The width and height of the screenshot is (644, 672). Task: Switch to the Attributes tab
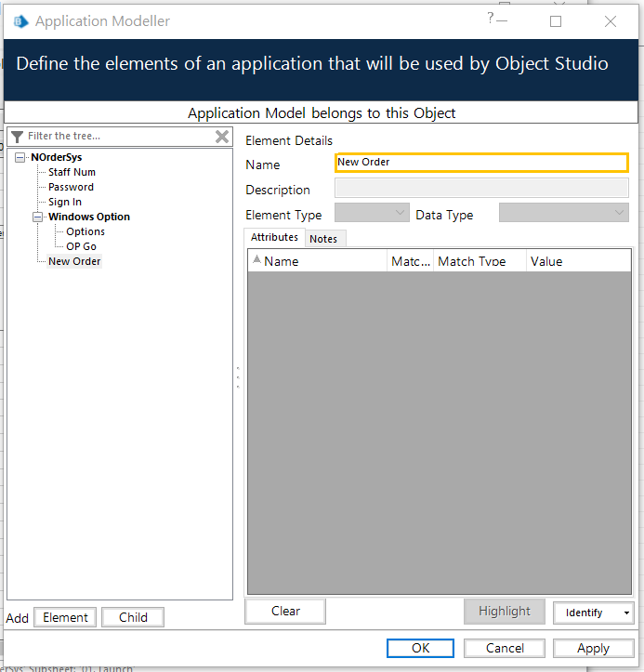(274, 237)
